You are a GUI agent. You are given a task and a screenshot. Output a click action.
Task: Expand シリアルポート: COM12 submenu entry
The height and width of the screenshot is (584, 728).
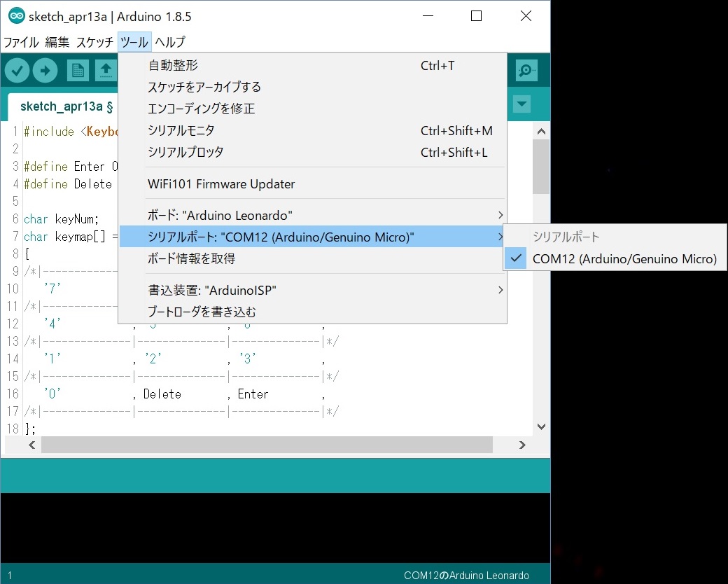tap(312, 237)
